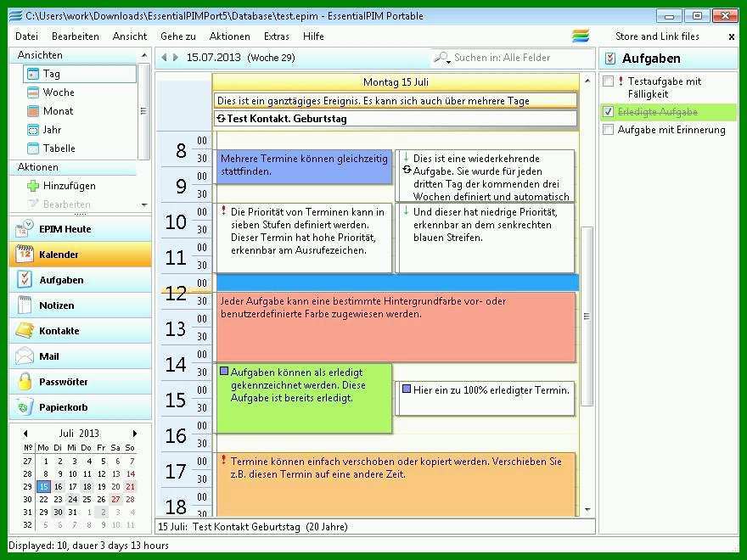Click the Aufgaben panel header icon
The image size is (747, 560).
tap(609, 59)
